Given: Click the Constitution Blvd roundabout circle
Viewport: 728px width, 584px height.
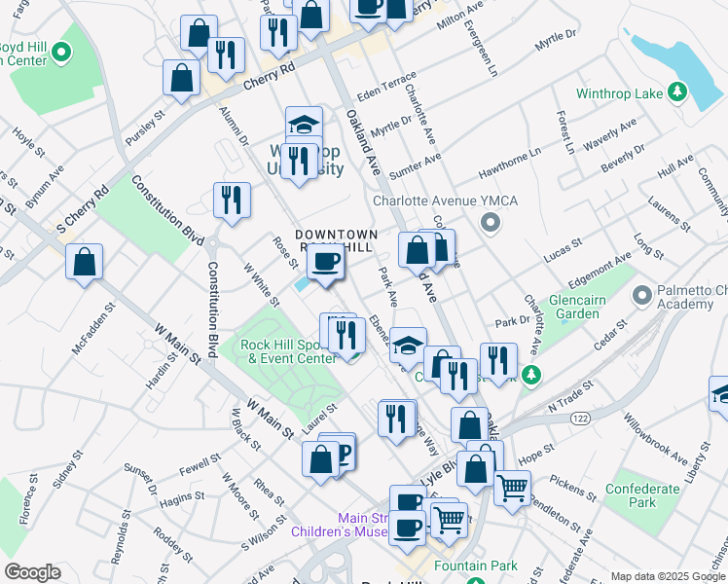Looking at the screenshot, I should (213, 242).
